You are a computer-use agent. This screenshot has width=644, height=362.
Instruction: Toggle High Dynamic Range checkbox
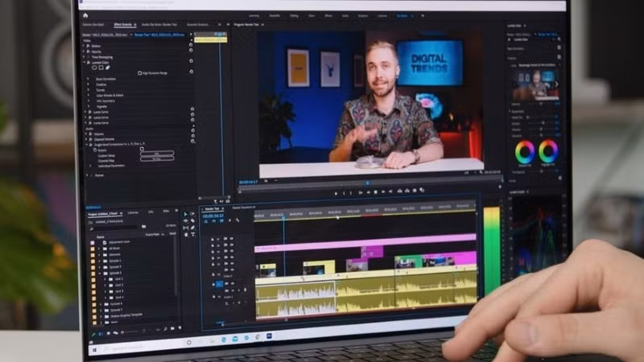point(139,73)
